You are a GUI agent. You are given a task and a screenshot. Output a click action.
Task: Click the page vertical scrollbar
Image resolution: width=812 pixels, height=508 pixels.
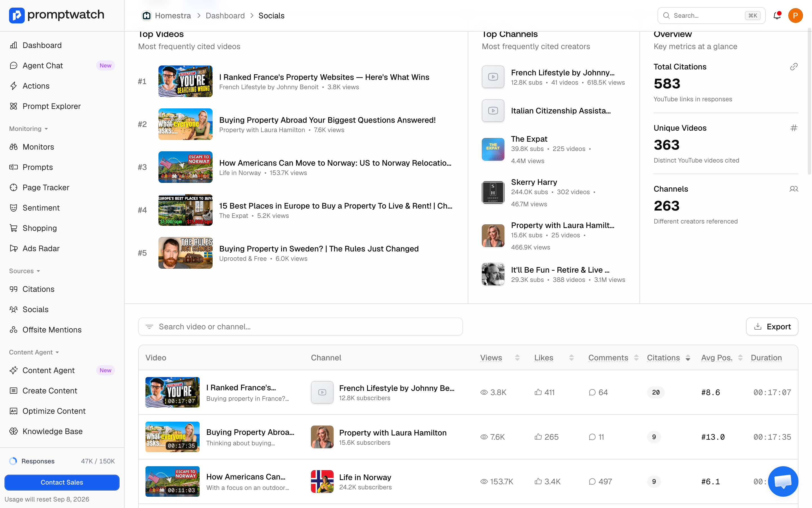pos(809,101)
